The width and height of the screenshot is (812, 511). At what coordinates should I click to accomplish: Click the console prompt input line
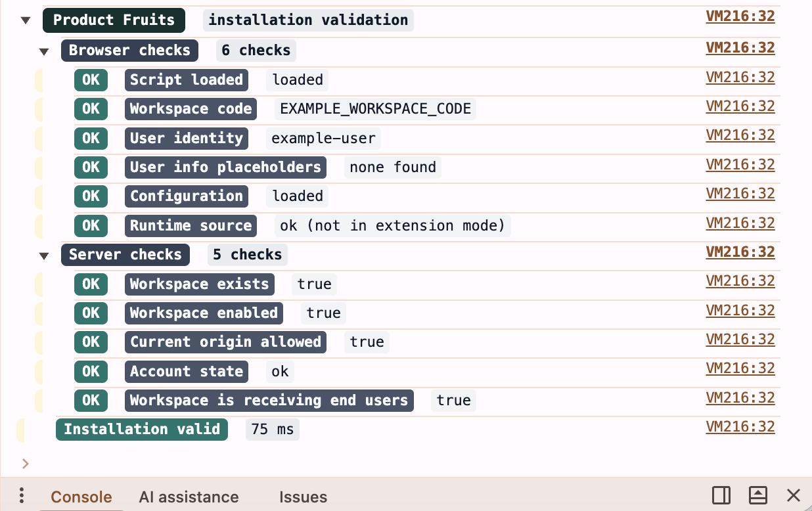(x=406, y=464)
